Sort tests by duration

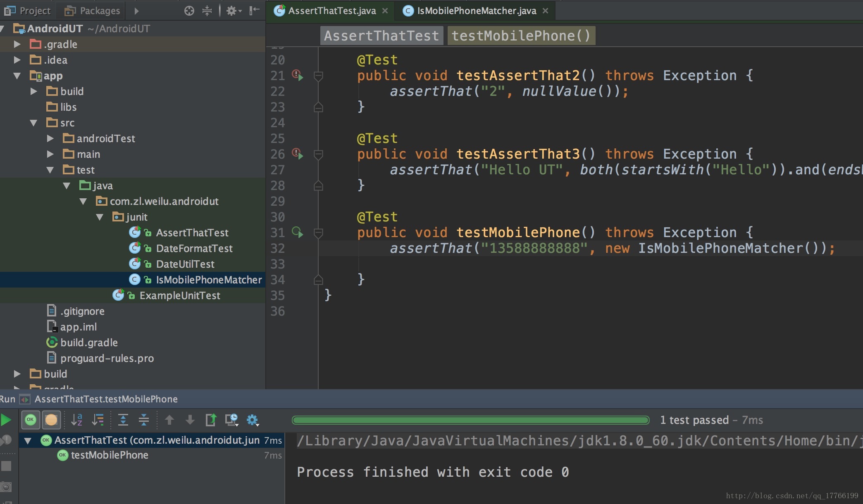(x=98, y=420)
